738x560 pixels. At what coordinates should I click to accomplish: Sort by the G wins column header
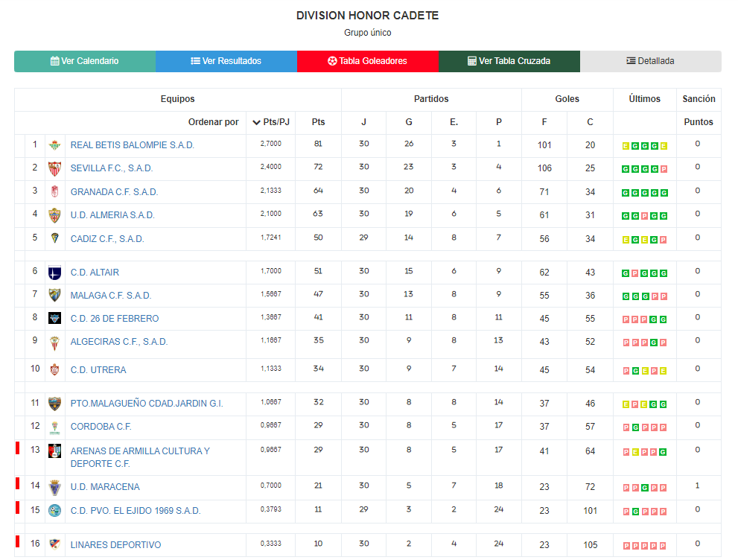(409, 122)
